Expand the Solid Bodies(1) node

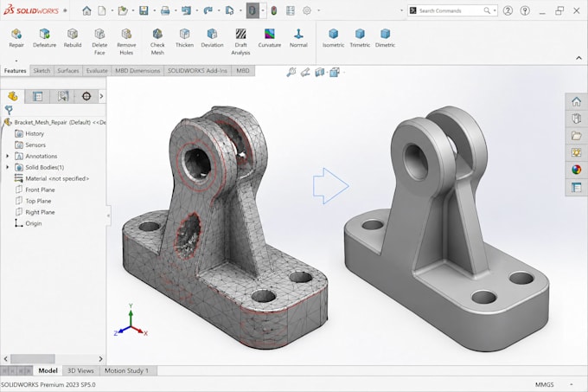click(x=8, y=167)
